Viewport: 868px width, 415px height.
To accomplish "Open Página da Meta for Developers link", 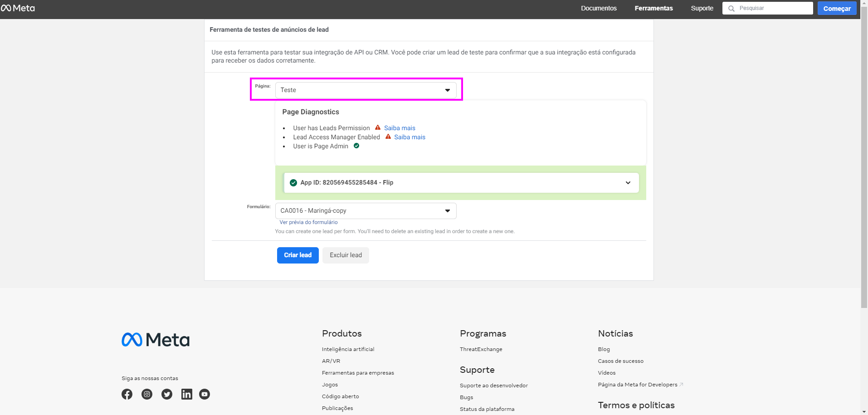I will [x=637, y=385].
